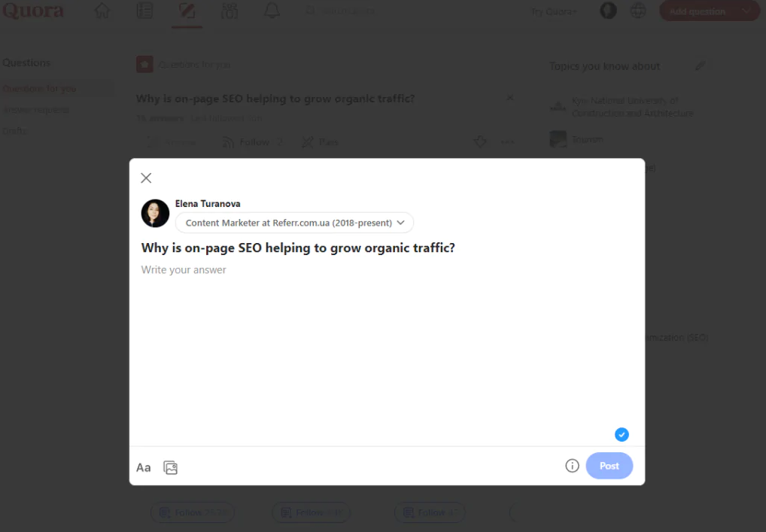Click the blue checkmark badge icon
766x532 pixels.
click(622, 434)
